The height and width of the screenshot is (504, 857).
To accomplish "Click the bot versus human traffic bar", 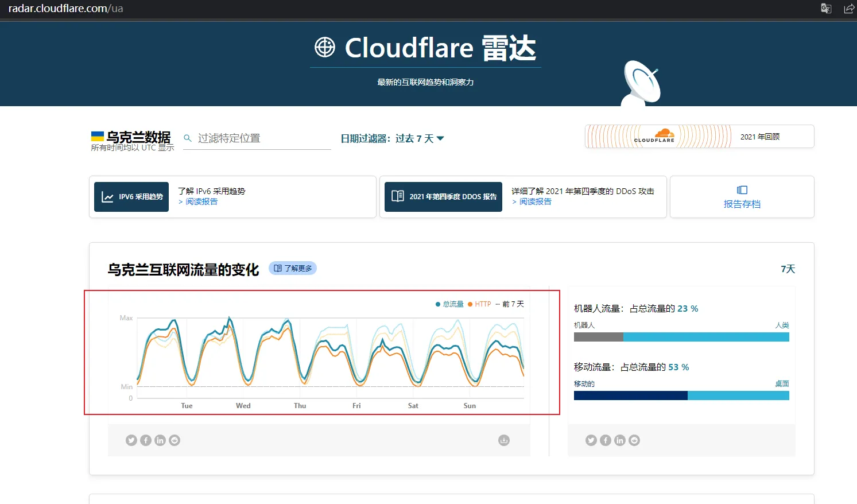I will pos(681,338).
